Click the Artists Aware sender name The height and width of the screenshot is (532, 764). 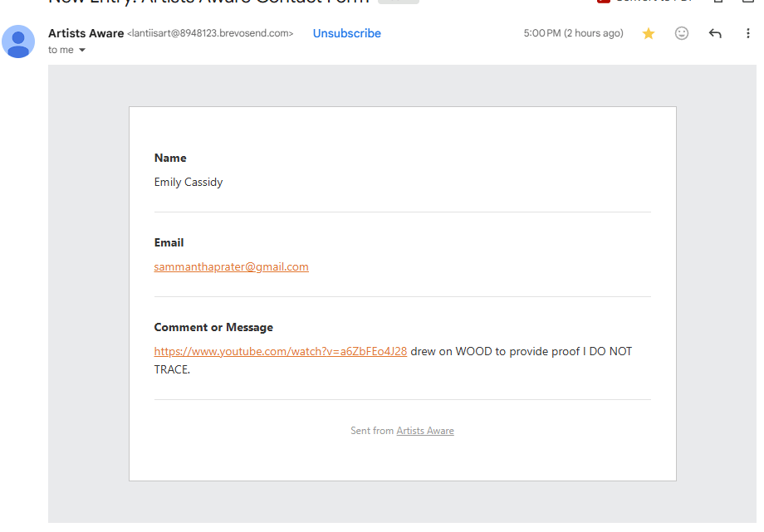tap(86, 33)
